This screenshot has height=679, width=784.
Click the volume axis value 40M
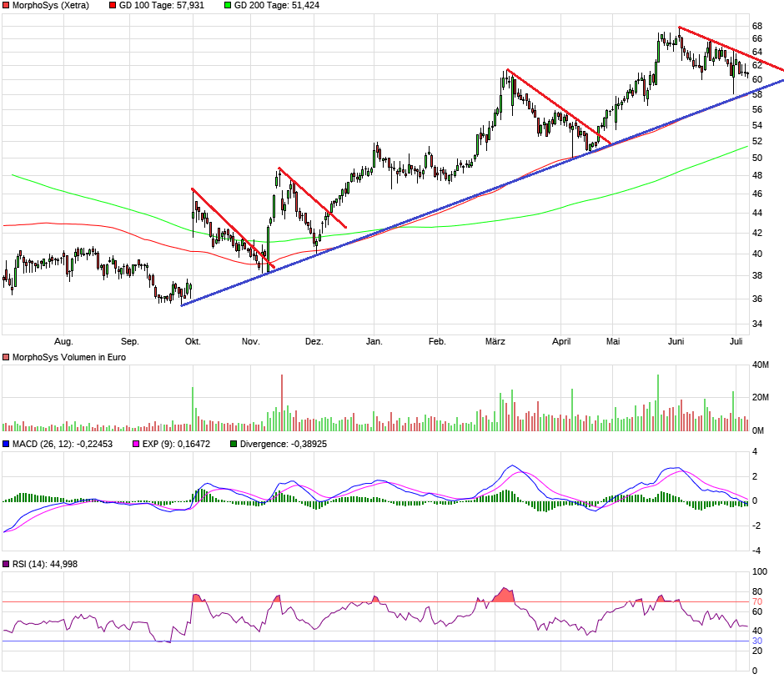(761, 365)
